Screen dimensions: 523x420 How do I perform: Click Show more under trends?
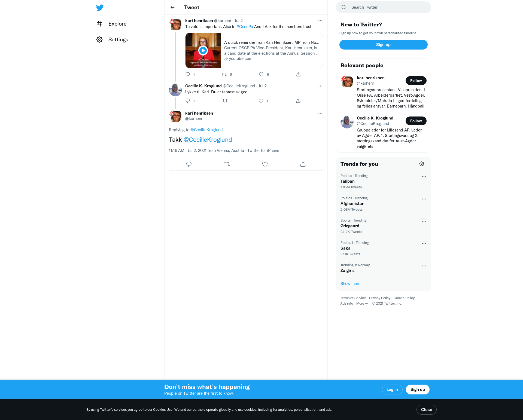point(350,284)
